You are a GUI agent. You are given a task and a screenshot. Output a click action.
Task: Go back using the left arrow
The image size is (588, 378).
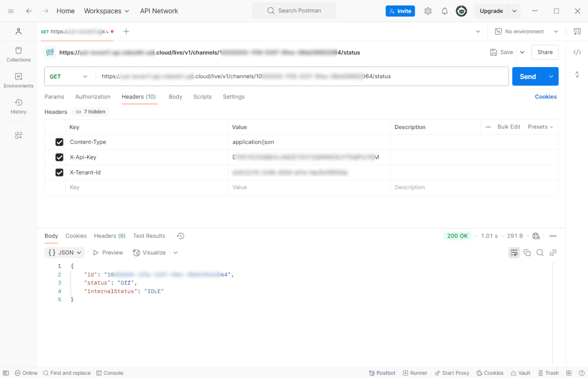(29, 11)
